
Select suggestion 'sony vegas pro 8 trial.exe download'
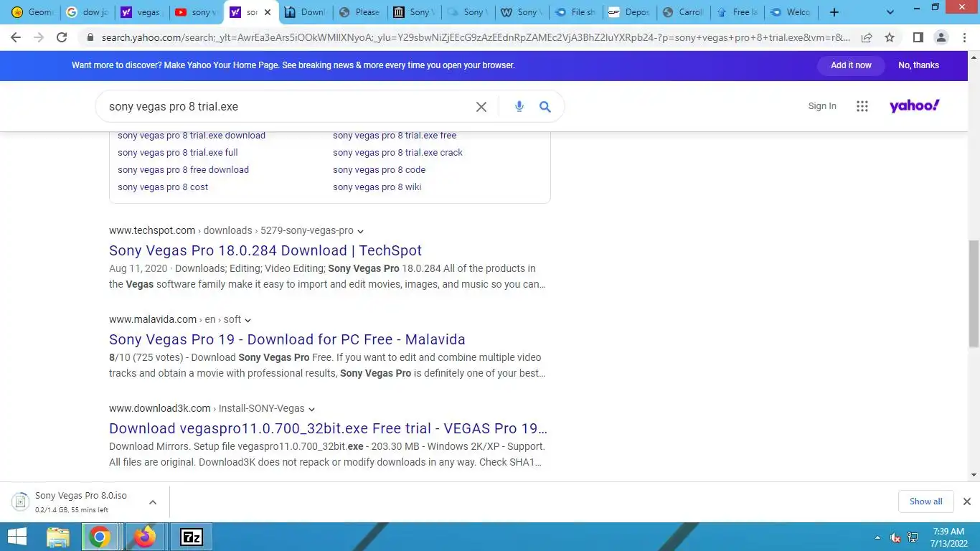click(x=192, y=136)
